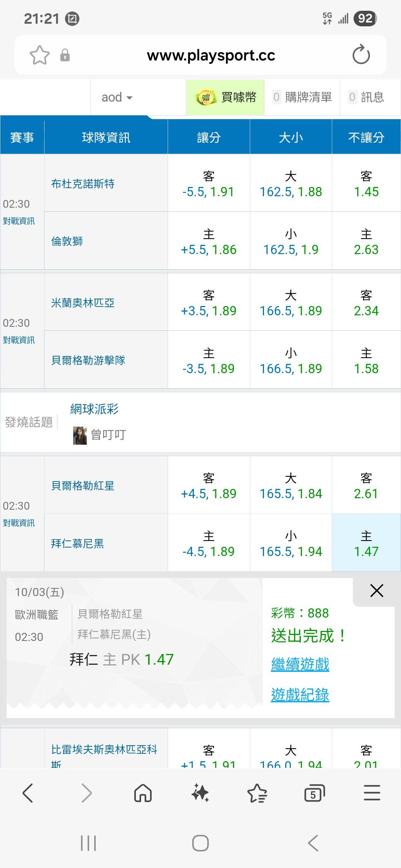Go back to the previous page
The height and width of the screenshot is (868, 401).
point(28,793)
